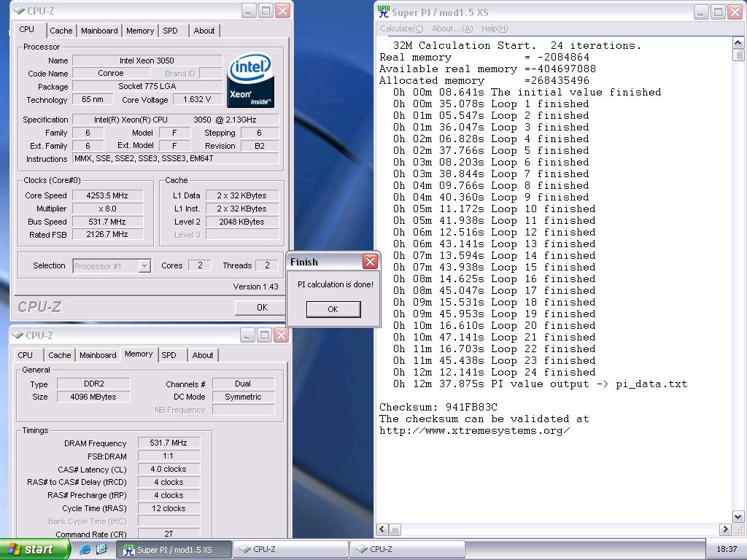
Task: Click the Core Voltage value 1.632 V
Action: point(197,99)
